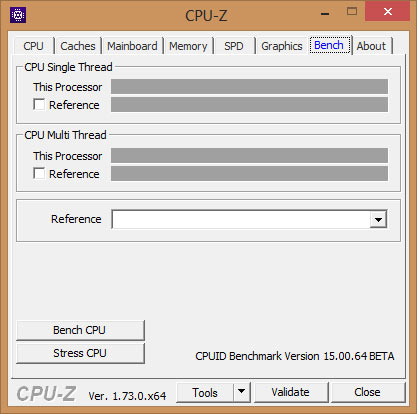Start the Bench CPU test
417x414 pixels.
pos(80,330)
